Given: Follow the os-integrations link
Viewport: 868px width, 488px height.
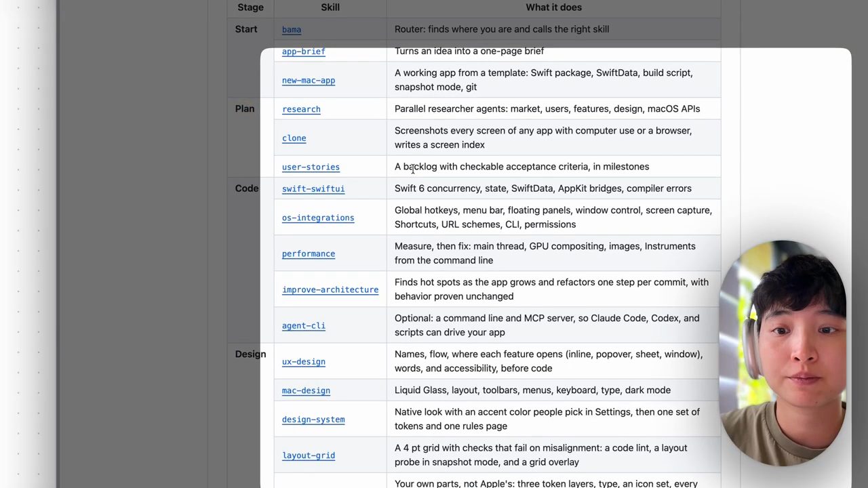Looking at the screenshot, I should pyautogui.click(x=318, y=218).
